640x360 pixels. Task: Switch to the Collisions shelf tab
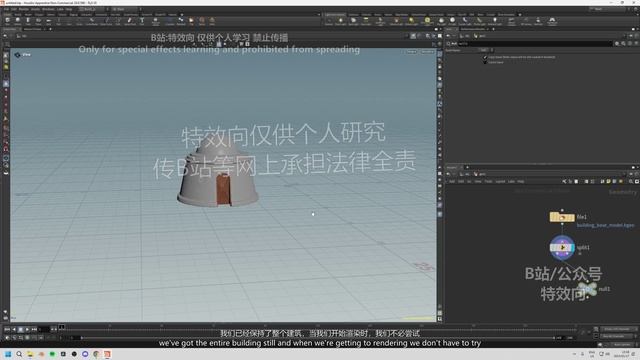click(353, 15)
